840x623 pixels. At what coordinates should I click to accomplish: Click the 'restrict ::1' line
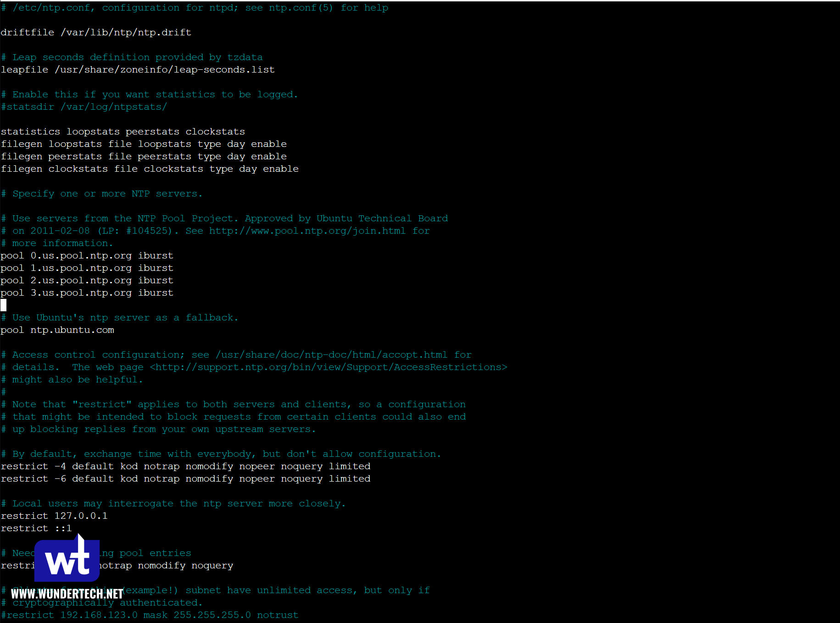pyautogui.click(x=36, y=528)
